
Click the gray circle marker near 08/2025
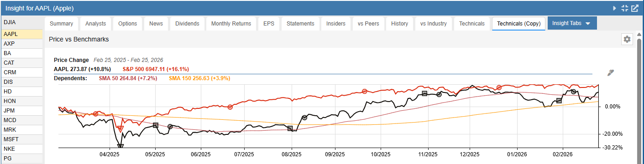point(304,118)
